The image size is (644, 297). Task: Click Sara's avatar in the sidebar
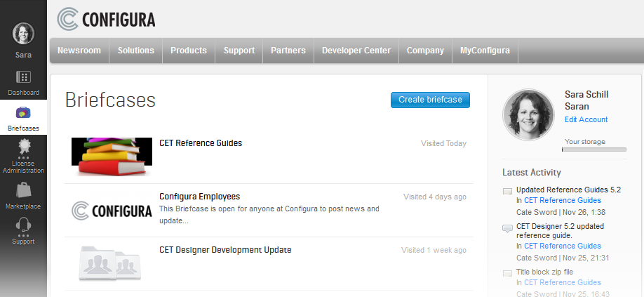(x=23, y=34)
